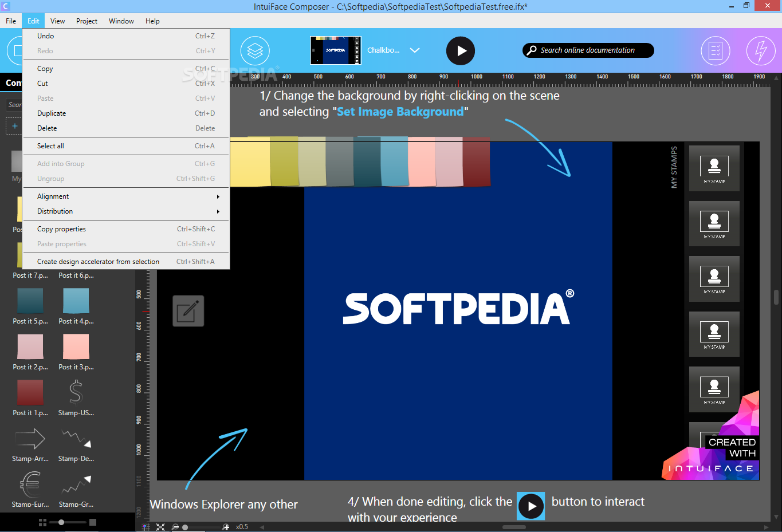The image size is (782, 532).
Task: Open the Project menu
Action: click(x=87, y=21)
